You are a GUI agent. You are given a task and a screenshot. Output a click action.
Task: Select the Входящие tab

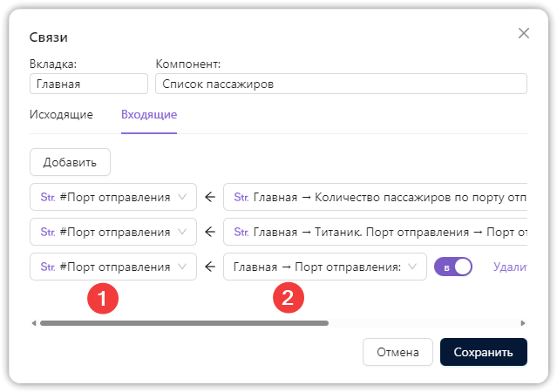pos(149,114)
